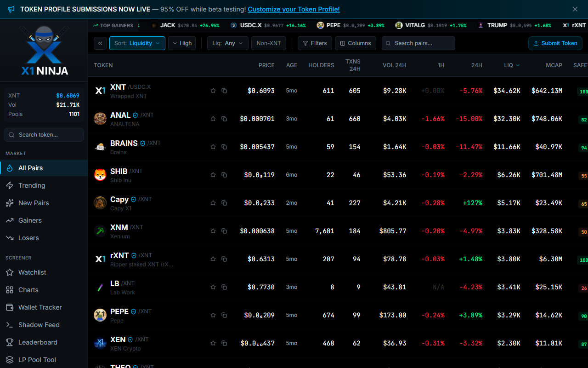Click XNM price $0.000638
This screenshot has width=588, height=368.
pyautogui.click(x=257, y=231)
